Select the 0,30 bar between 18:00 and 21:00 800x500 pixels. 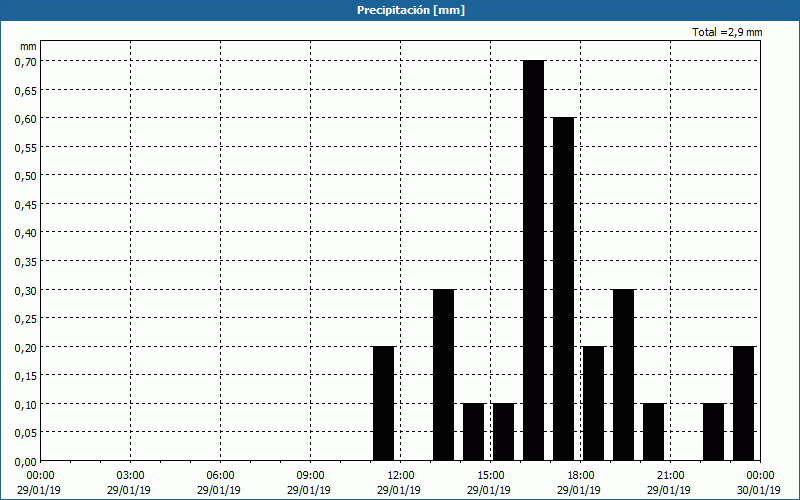coord(623,375)
